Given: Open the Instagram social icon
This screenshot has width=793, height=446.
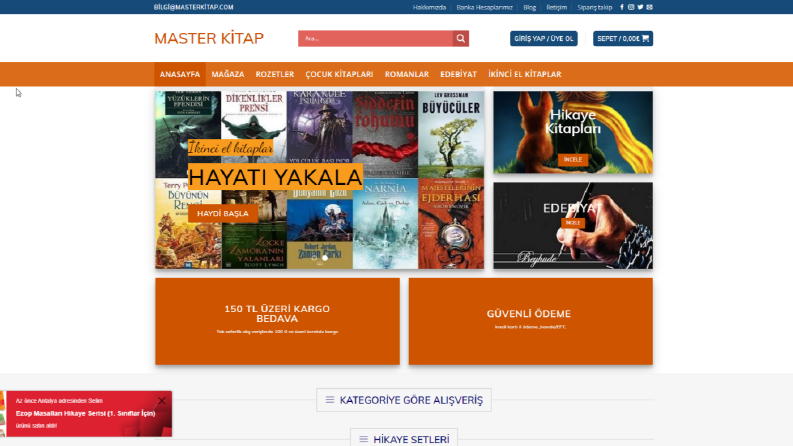Looking at the screenshot, I should 631,7.
